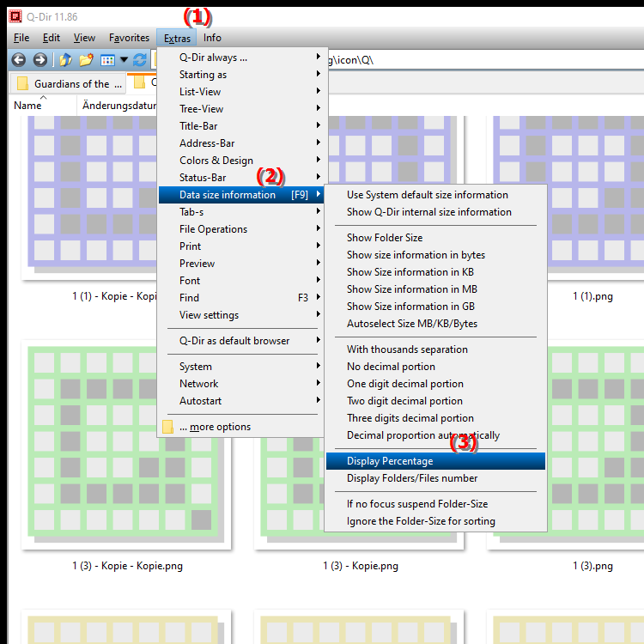Select Use System default size information

pyautogui.click(x=435, y=195)
